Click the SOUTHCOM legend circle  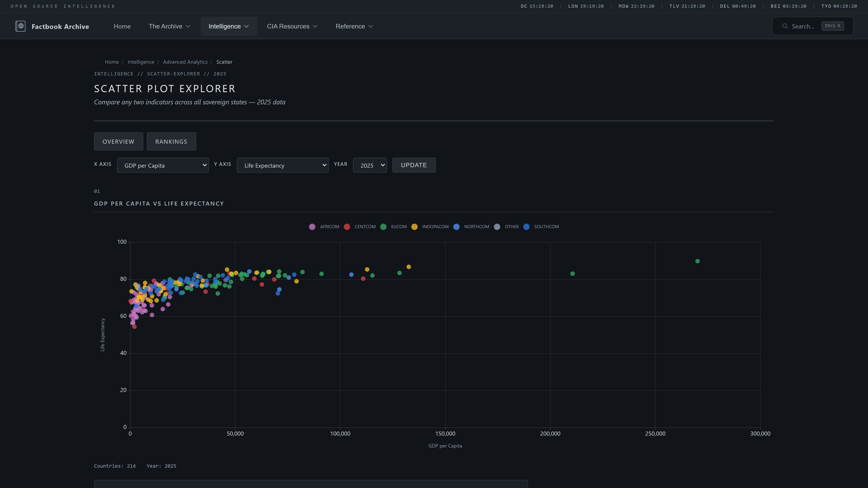(x=526, y=227)
